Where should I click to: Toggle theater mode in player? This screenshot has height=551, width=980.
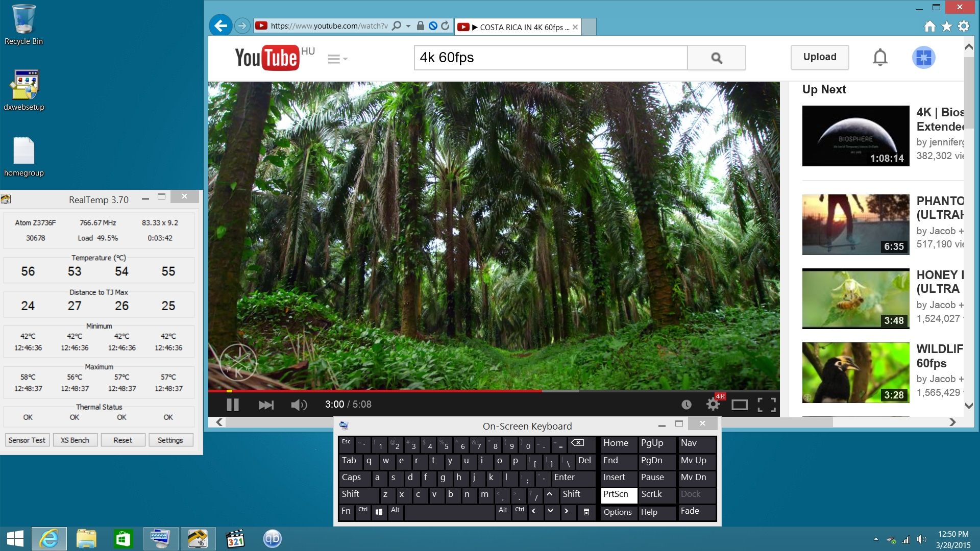(x=740, y=405)
